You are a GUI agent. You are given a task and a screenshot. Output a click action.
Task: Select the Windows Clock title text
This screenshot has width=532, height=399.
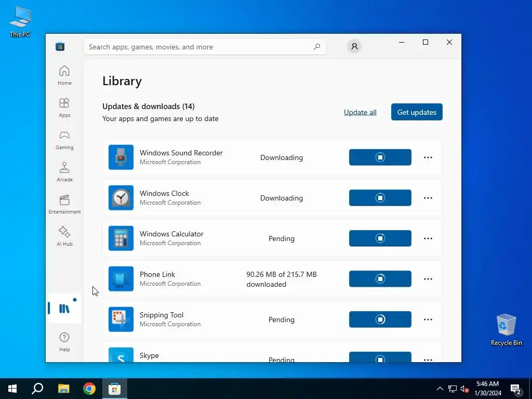pos(164,193)
